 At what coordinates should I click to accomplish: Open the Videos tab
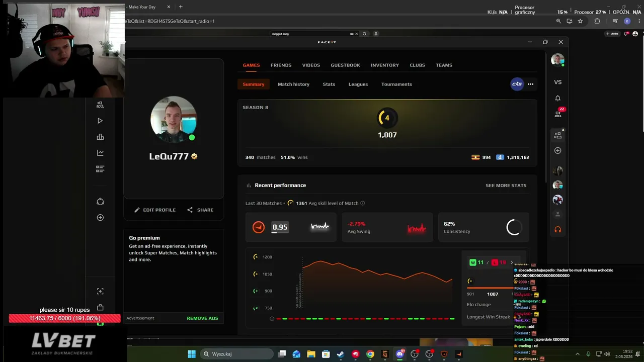tap(311, 65)
